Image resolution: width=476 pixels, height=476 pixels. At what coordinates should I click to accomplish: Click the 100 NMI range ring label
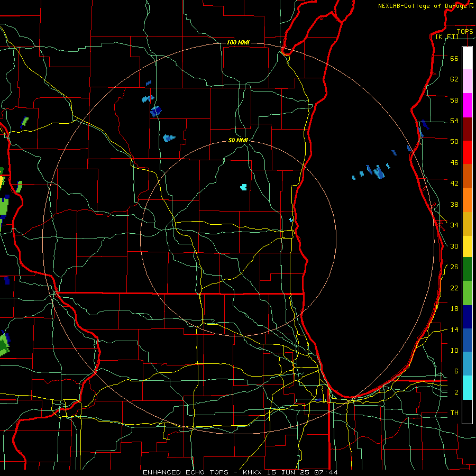[238, 42]
